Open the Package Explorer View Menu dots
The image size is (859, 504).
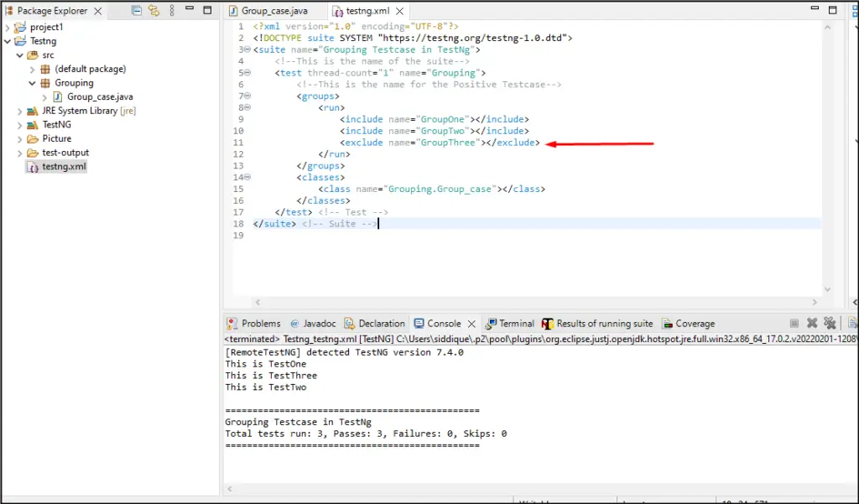tap(172, 10)
